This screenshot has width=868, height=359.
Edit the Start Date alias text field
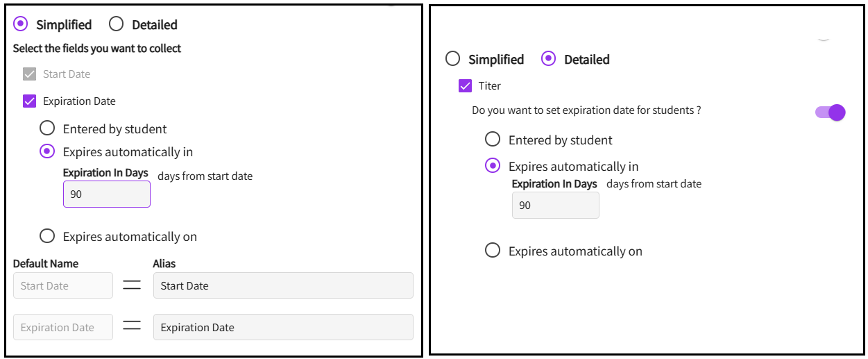point(282,285)
